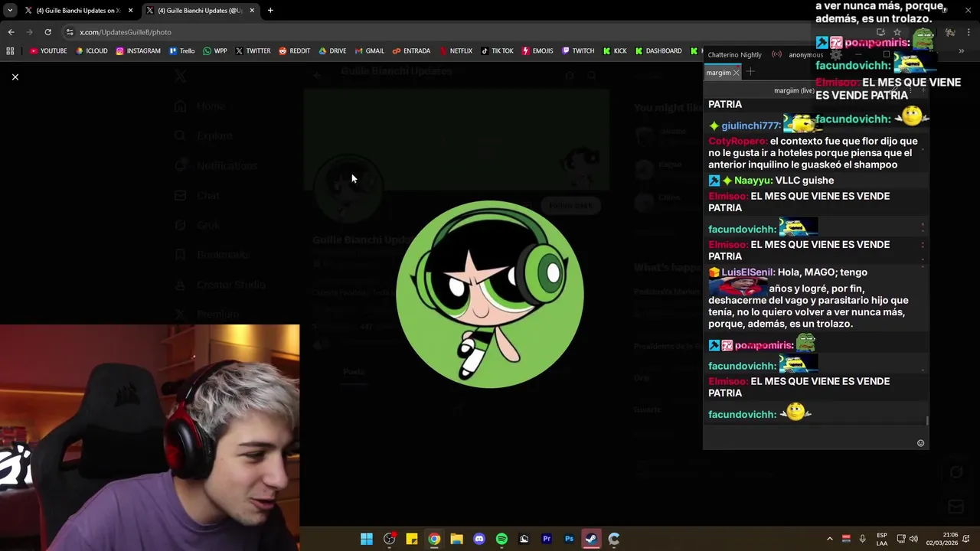
Task: Click CotyRopero's username in chat
Action: coord(737,142)
